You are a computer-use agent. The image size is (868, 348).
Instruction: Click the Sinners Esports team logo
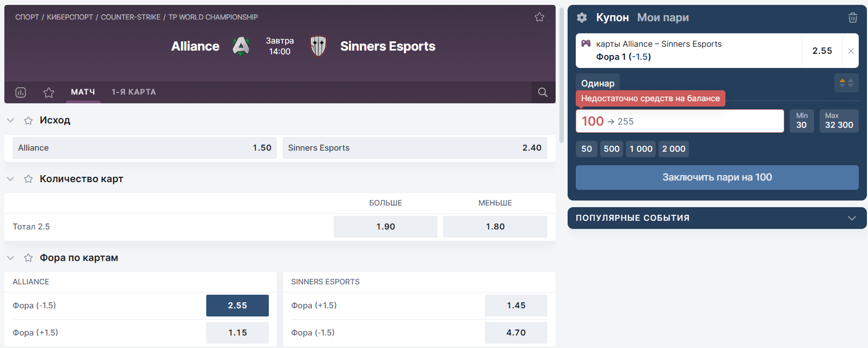click(x=318, y=46)
